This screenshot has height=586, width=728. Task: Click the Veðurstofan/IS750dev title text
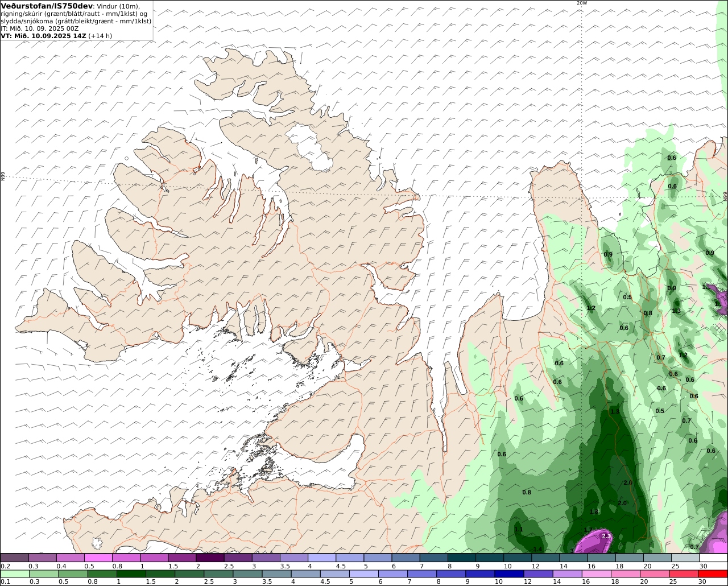(47, 6)
